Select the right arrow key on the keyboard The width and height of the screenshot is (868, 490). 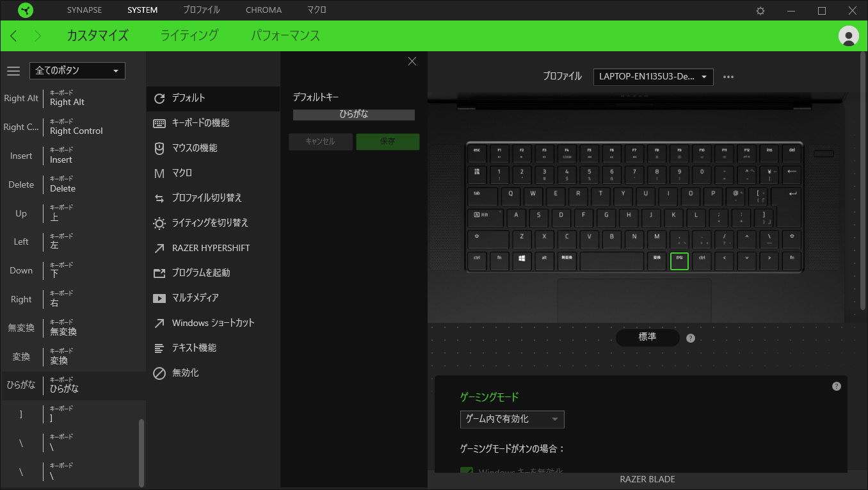click(769, 261)
